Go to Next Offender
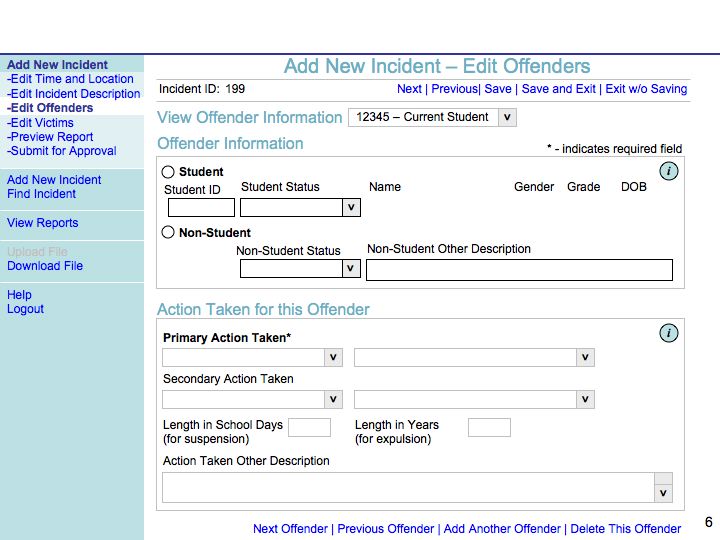 [290, 529]
